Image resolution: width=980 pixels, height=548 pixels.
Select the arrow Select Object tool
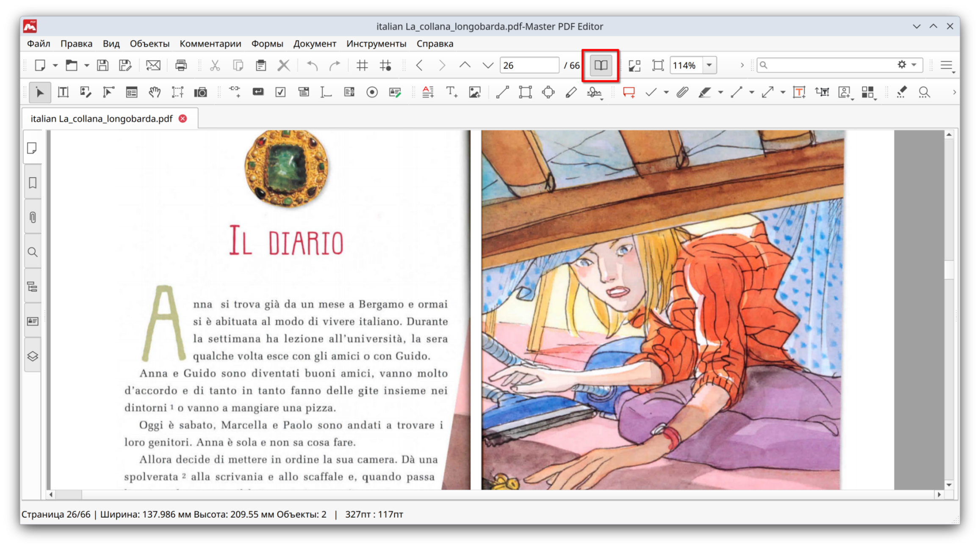pos(40,92)
